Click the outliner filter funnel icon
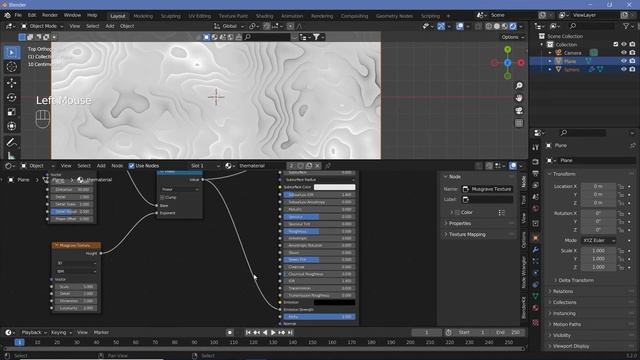Screen dimensions: 640x360 (626, 26)
